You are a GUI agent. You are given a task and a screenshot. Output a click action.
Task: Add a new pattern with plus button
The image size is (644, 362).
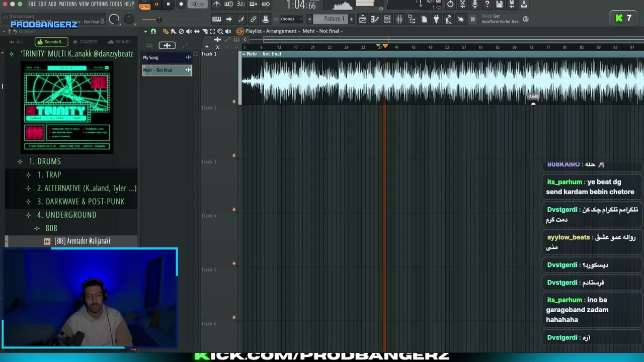[351, 19]
